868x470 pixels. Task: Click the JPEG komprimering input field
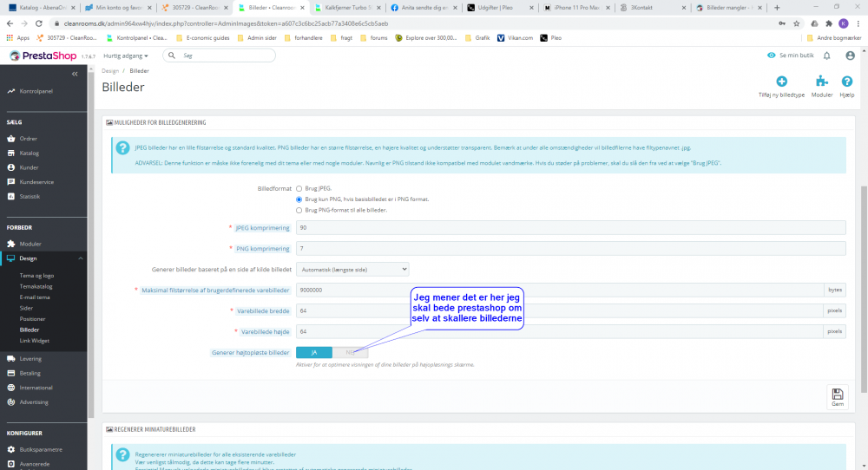571,228
